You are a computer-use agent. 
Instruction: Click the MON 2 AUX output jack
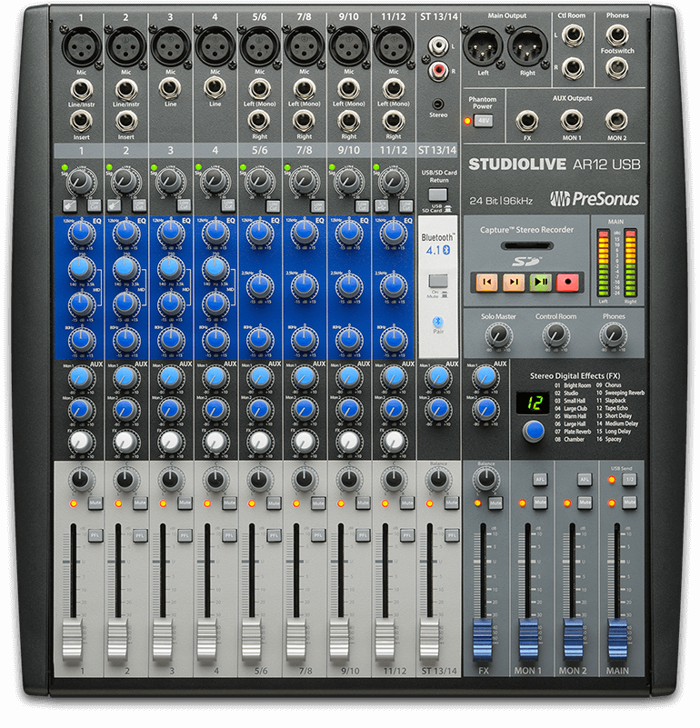click(616, 120)
